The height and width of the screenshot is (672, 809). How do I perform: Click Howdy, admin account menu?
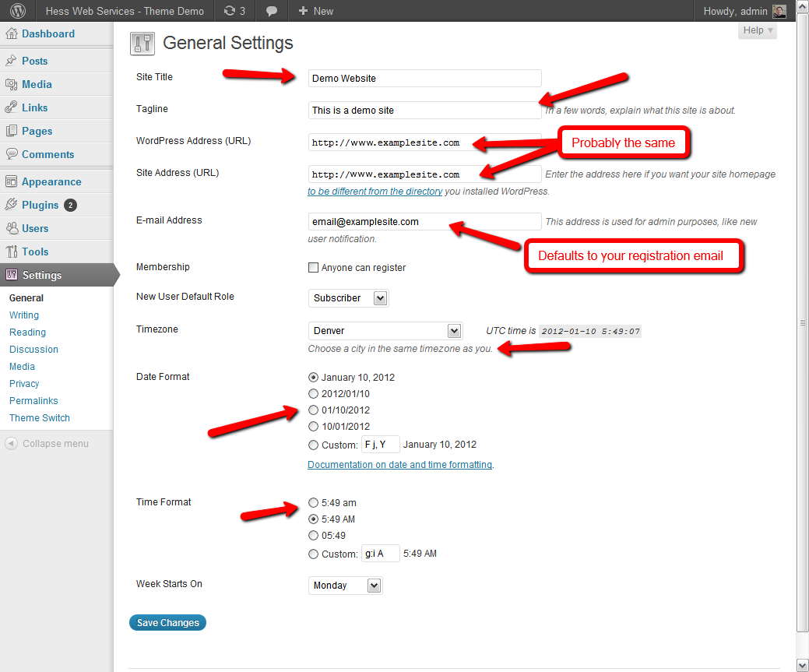744,11
